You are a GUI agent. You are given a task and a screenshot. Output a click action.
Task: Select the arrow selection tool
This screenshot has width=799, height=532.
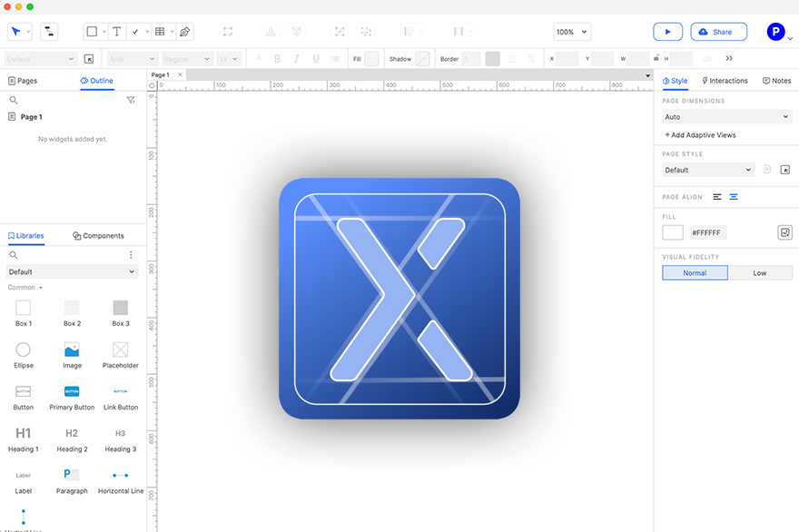click(x=16, y=31)
